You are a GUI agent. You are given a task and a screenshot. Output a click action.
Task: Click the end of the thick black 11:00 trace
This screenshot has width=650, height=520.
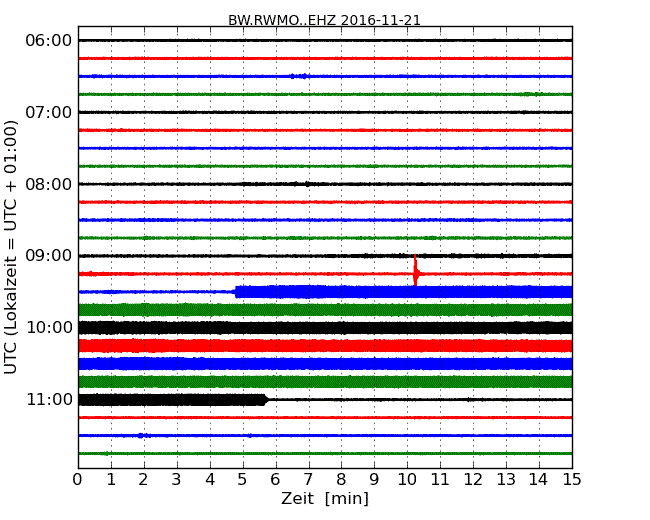(x=266, y=400)
